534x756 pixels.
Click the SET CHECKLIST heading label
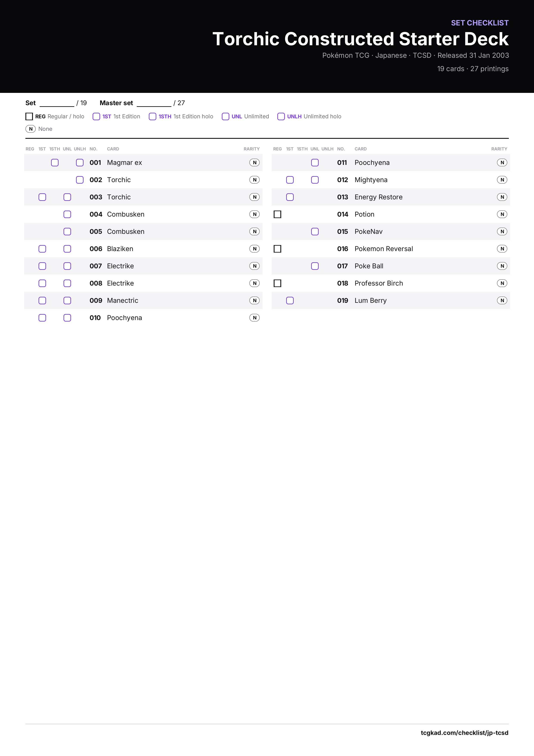(x=480, y=23)
